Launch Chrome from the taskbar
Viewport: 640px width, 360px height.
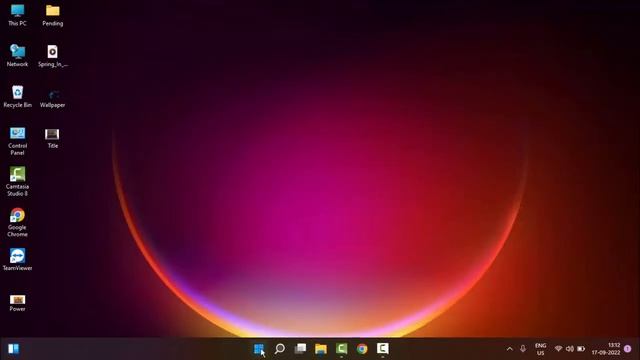pyautogui.click(x=362, y=349)
